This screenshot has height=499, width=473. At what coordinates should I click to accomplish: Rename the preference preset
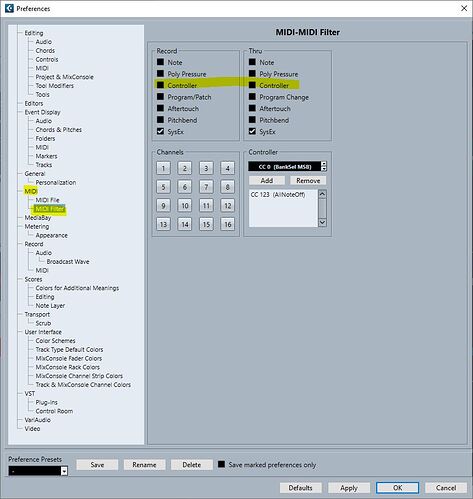pyautogui.click(x=144, y=465)
